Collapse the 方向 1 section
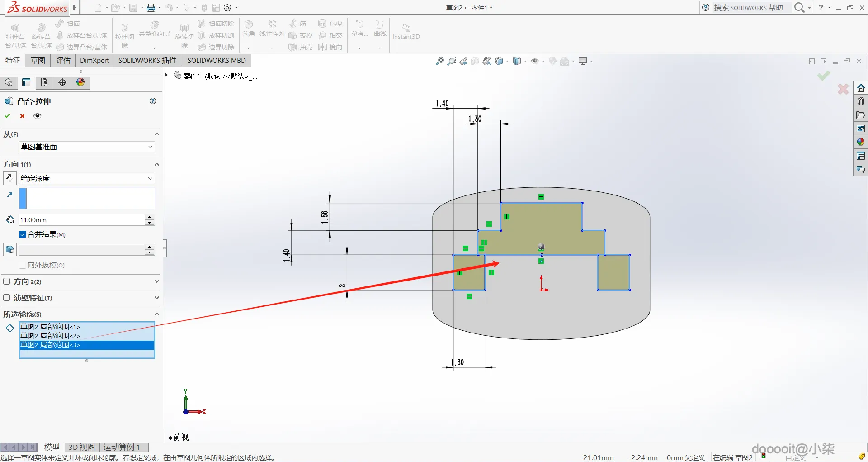The image size is (868, 462). (x=157, y=164)
